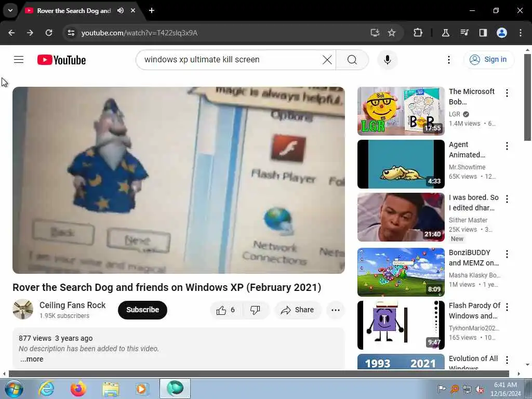Click the horizontal scrollbar at page bottom
The image size is (532, 399).
tap(259, 374)
